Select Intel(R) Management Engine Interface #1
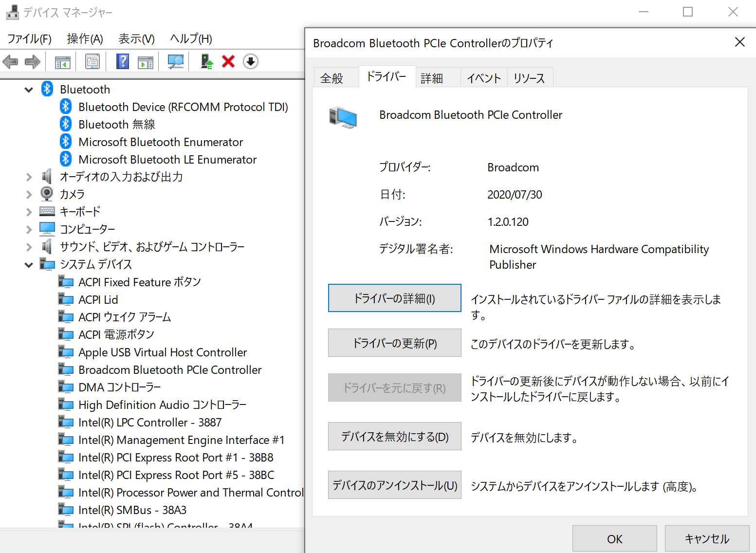The width and height of the screenshot is (756, 553). 181,440
